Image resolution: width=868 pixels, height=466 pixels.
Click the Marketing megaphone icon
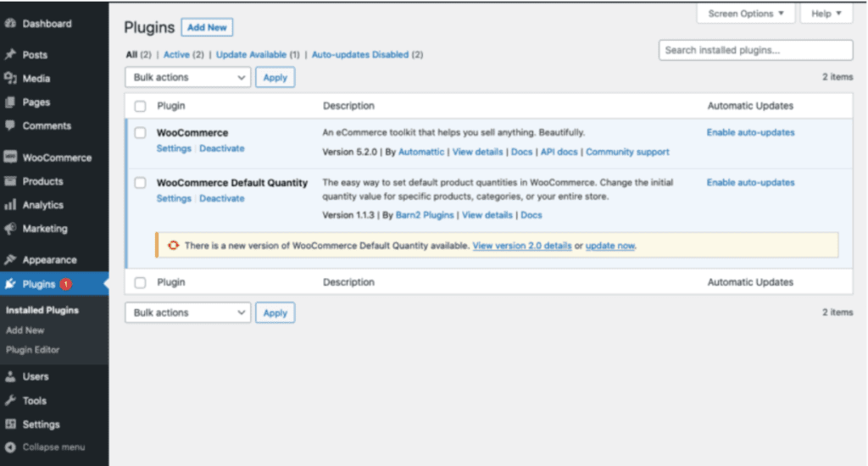tap(10, 229)
